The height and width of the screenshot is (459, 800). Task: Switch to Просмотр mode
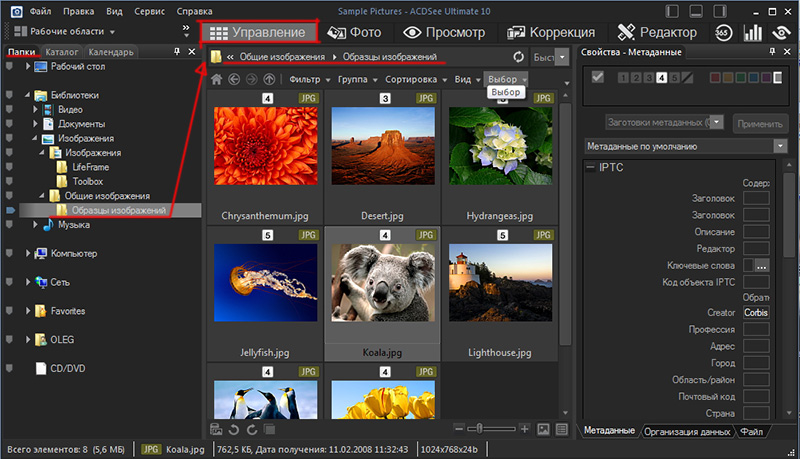[x=444, y=33]
